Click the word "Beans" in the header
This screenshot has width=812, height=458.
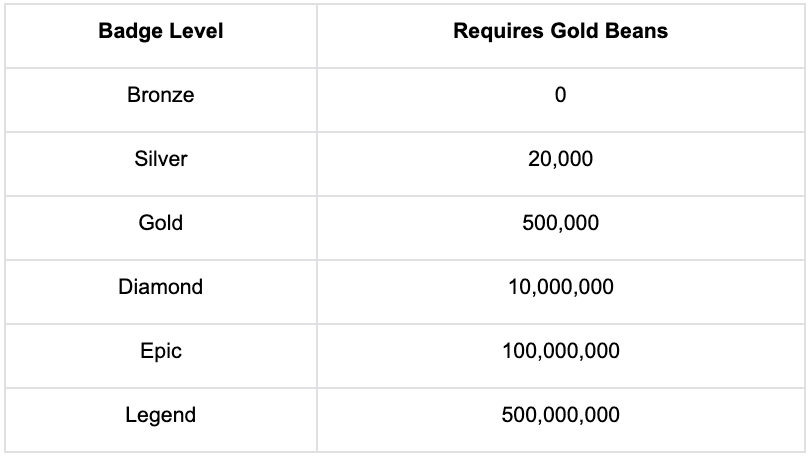click(x=640, y=31)
